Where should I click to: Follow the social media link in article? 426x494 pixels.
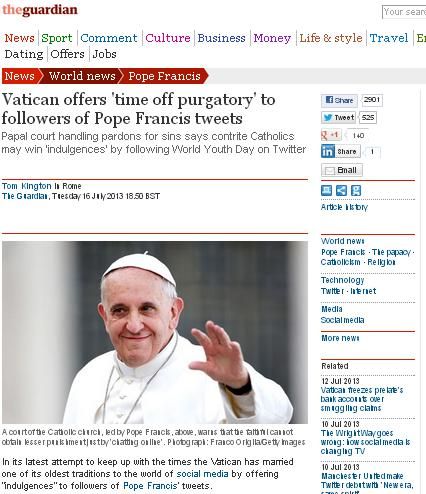pos(202,474)
